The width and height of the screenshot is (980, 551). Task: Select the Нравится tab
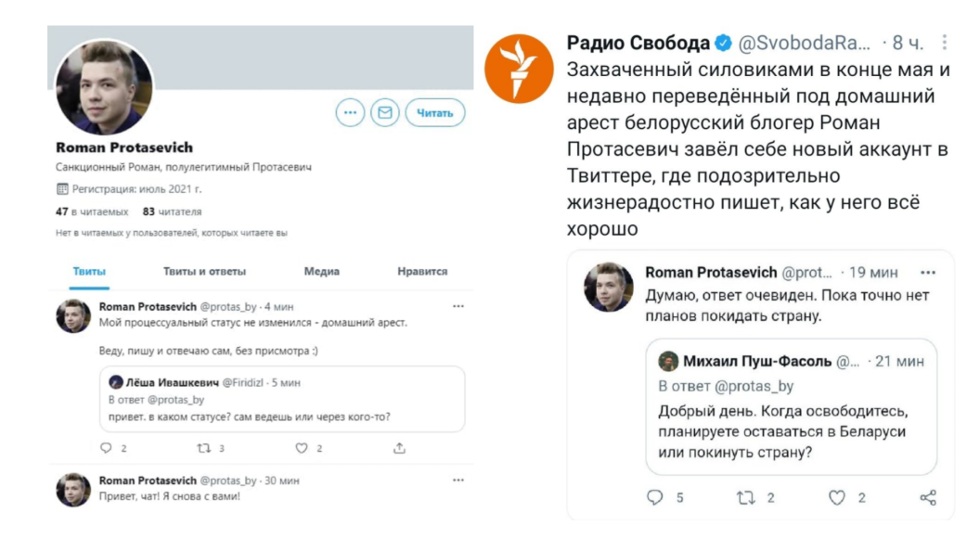coord(422,272)
